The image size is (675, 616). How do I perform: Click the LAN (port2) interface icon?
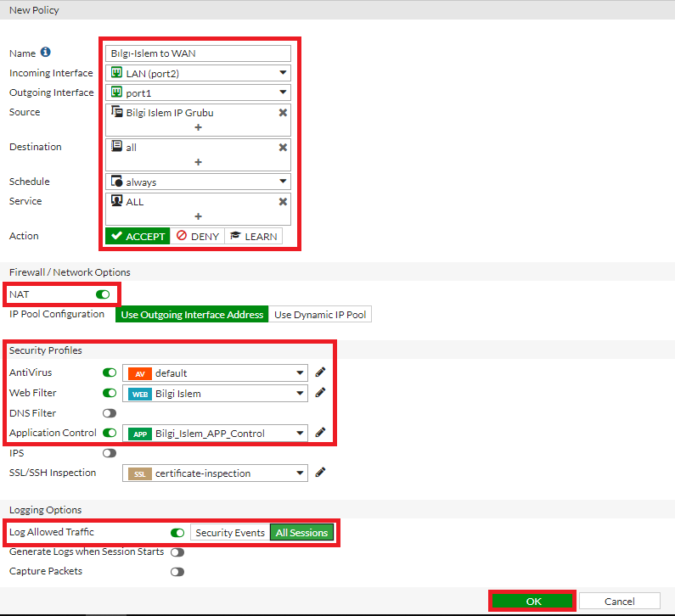point(116,72)
